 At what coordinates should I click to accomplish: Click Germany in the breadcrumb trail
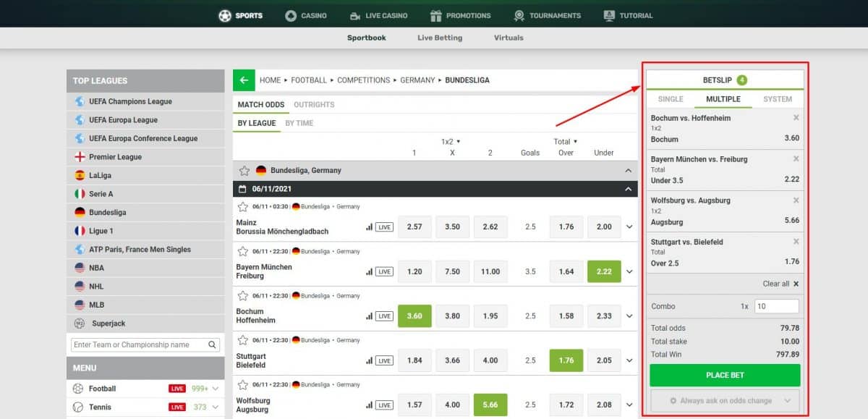click(417, 80)
